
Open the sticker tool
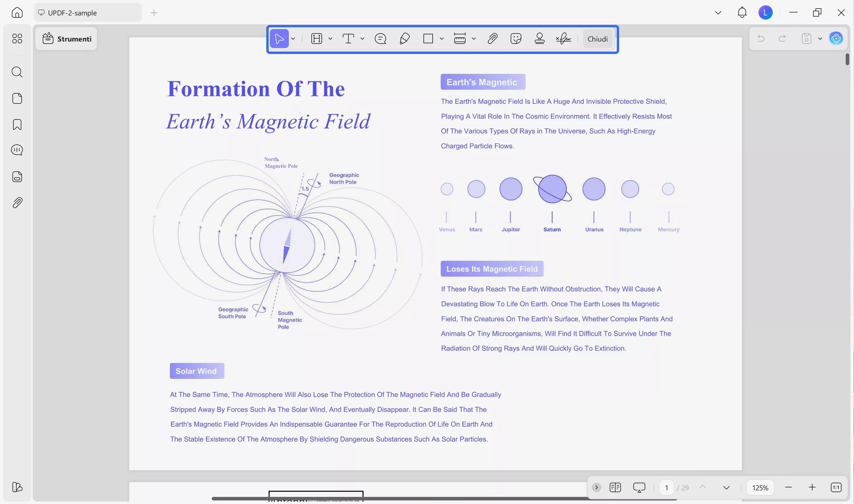(x=516, y=39)
